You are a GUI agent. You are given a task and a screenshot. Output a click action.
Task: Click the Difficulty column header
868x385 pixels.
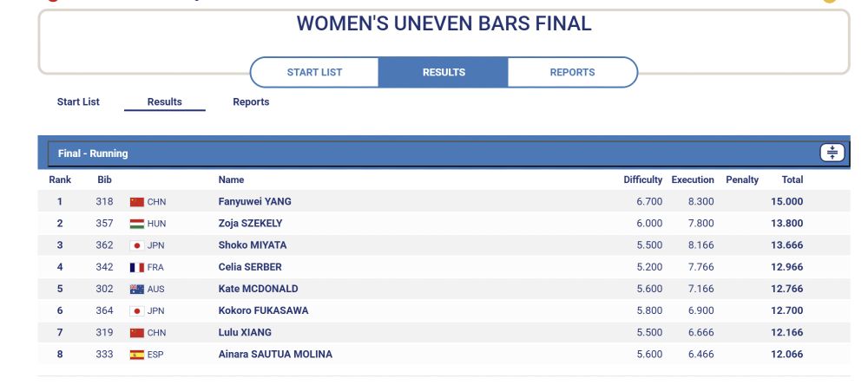coord(642,179)
